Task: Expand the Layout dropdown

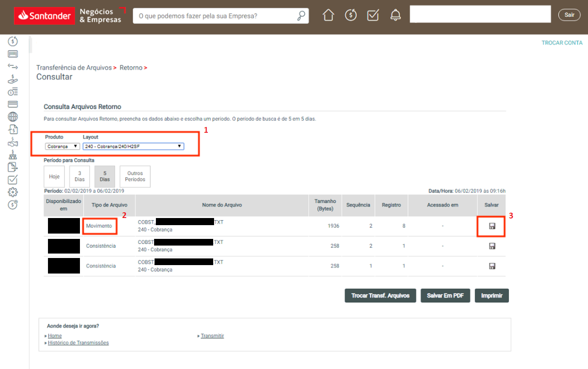Action: 133,146
